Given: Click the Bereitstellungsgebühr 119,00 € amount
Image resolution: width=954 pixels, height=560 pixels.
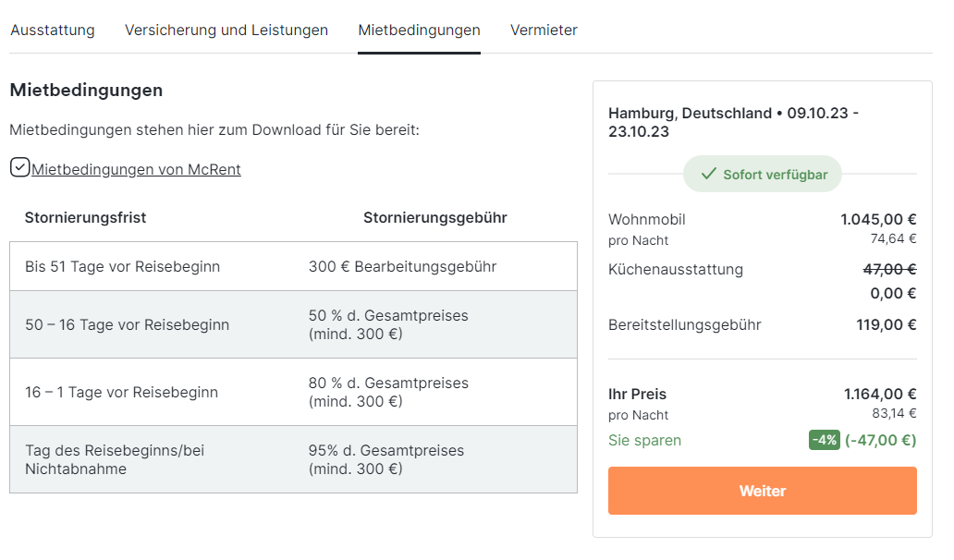Looking at the screenshot, I should point(886,325).
